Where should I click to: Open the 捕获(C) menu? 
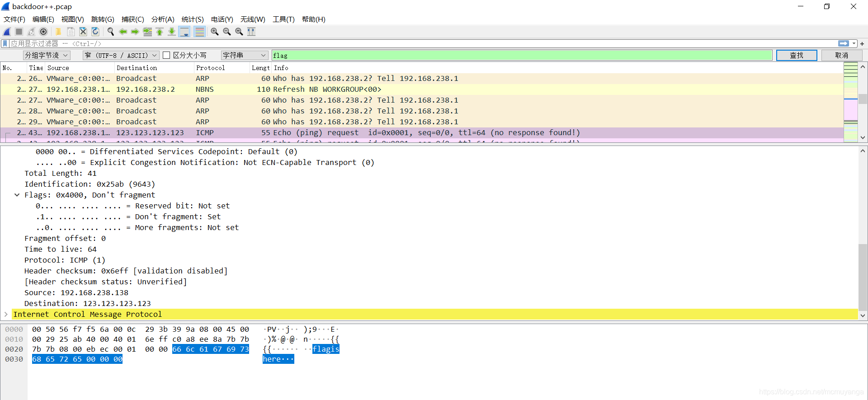click(x=132, y=19)
